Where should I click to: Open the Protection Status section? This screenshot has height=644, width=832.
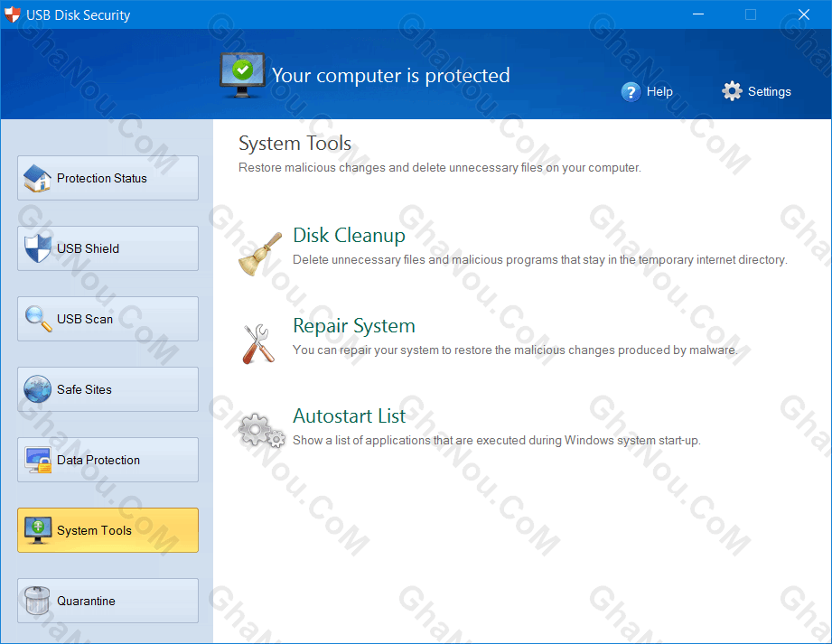coord(108,178)
